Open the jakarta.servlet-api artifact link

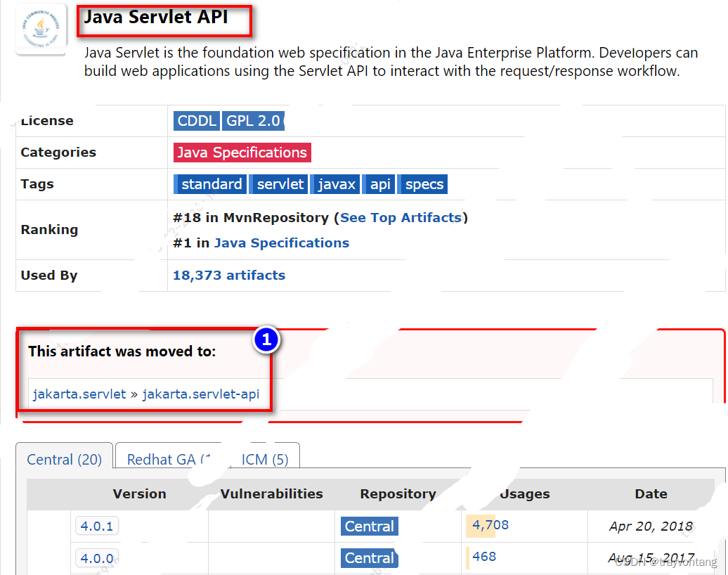200,394
